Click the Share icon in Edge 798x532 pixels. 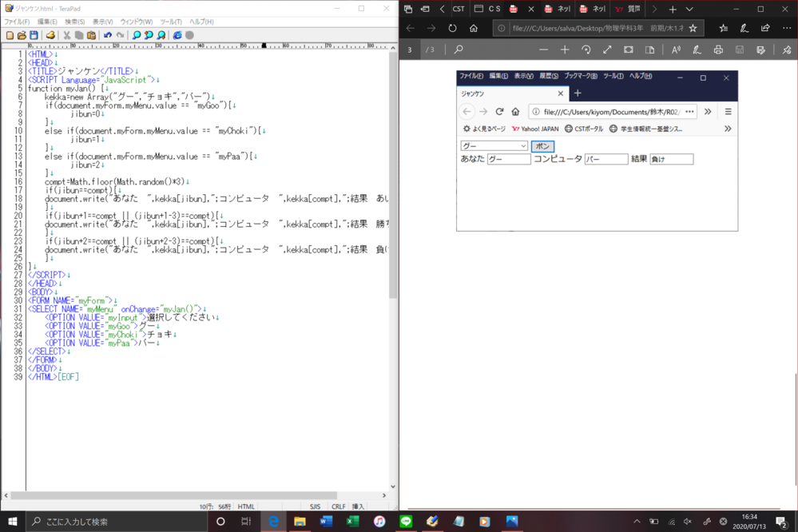765,28
